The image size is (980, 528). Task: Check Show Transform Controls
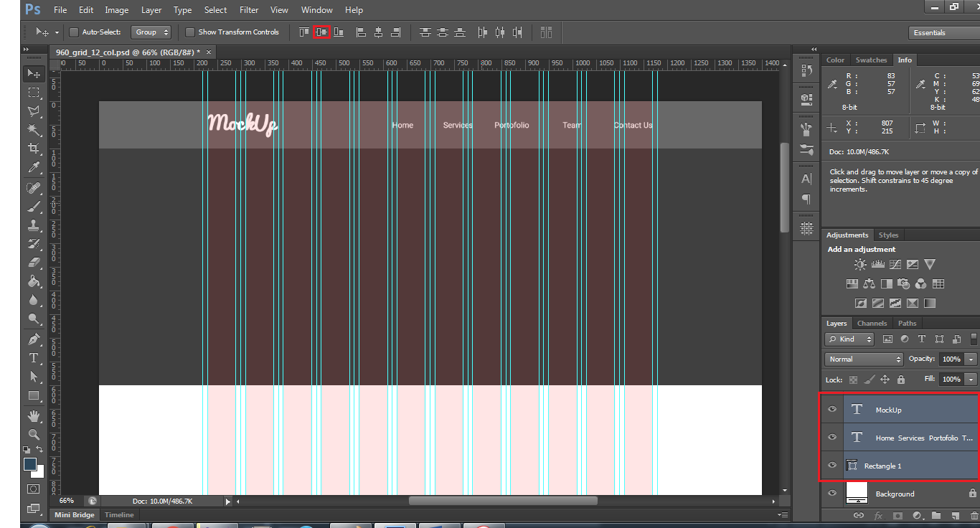tap(190, 32)
